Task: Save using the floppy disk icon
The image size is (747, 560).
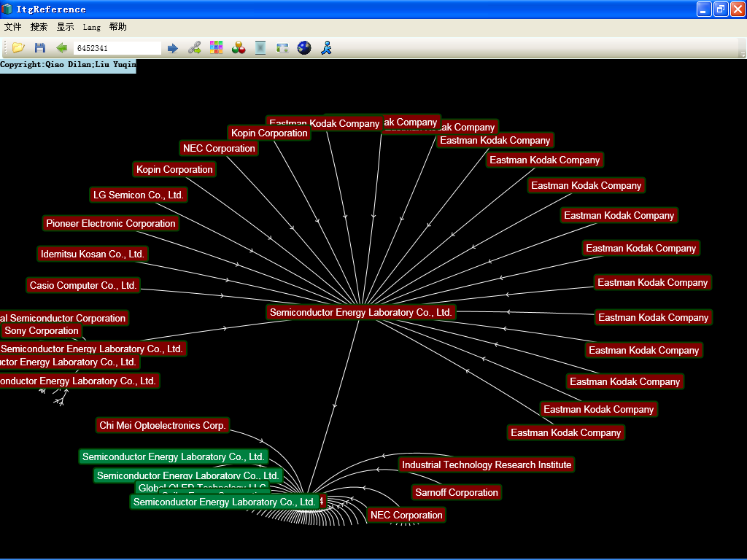Action: point(40,47)
